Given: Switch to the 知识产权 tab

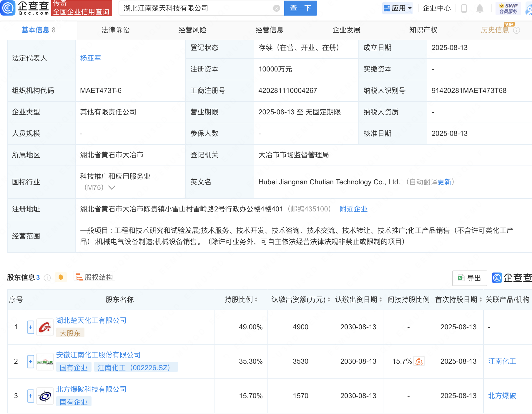Looking at the screenshot, I should (423, 30).
